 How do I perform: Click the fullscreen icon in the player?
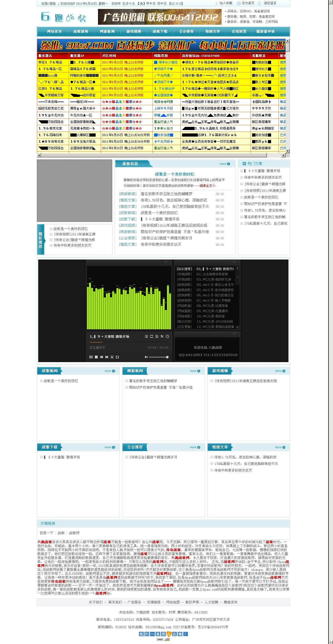coord(167,337)
